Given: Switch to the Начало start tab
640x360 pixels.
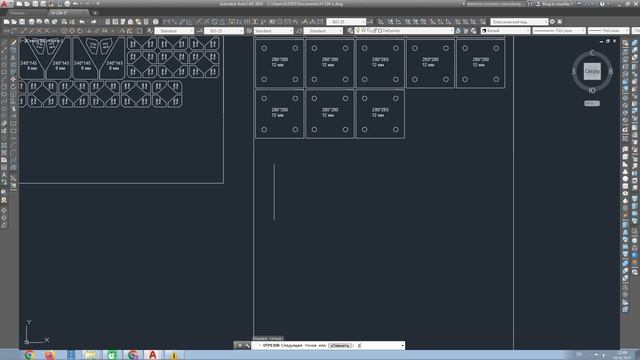Looking at the screenshot, I should pyautogui.click(x=18, y=13).
